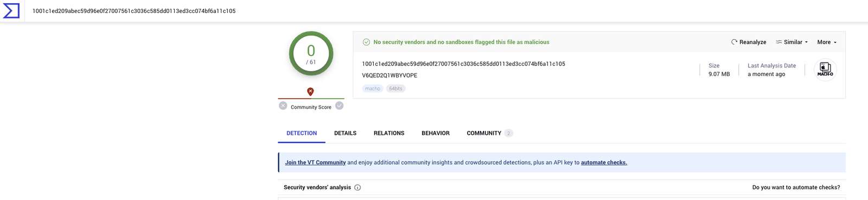The image size is (868, 200).
Task: Click Do you want to automate checks?
Action: [796, 187]
